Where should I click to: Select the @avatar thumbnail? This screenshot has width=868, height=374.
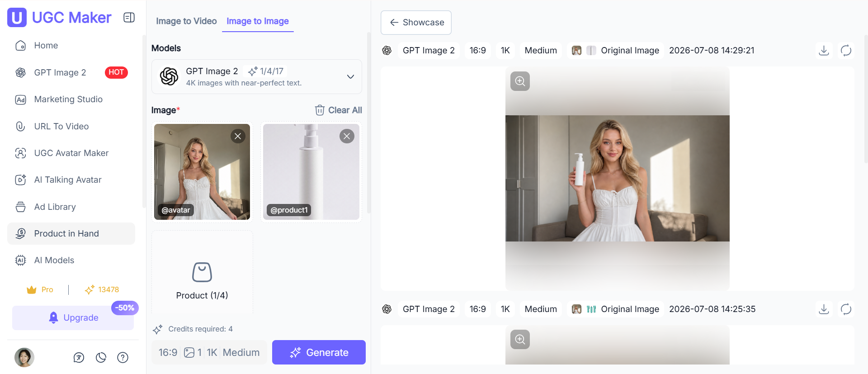[202, 172]
